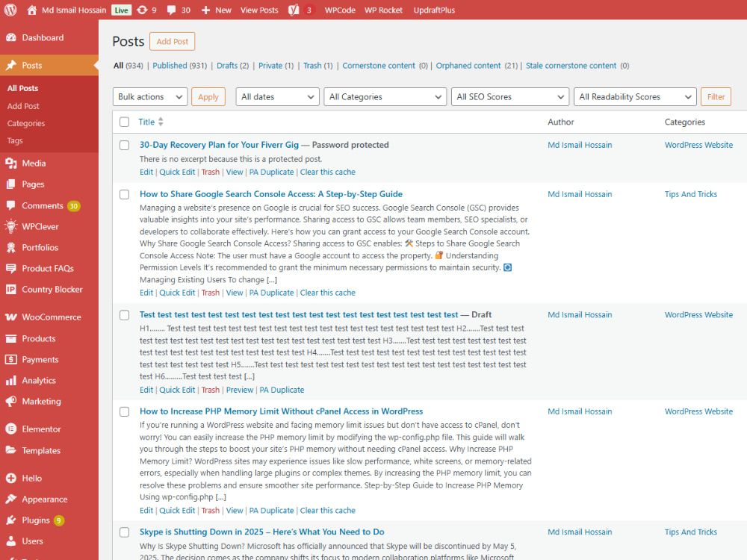Sort posts by the Title column
The height and width of the screenshot is (560, 747).
coord(151,122)
